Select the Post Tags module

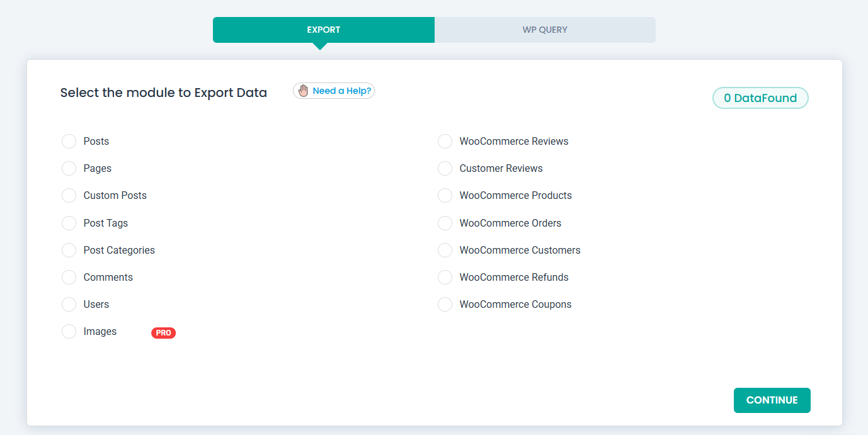(x=69, y=223)
